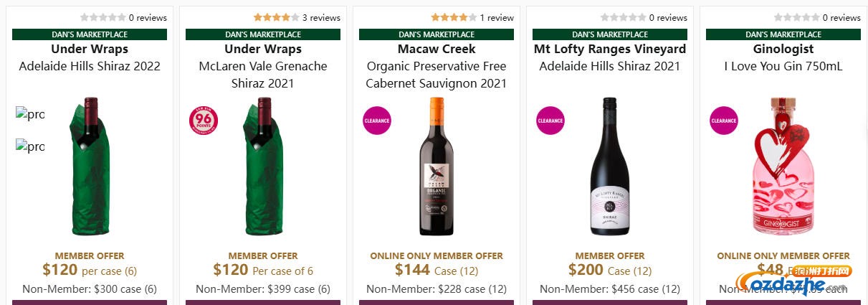View the Mt Lofty Ranges Shiraz bottle image
This screenshot has width=868, height=305.
tap(610, 166)
